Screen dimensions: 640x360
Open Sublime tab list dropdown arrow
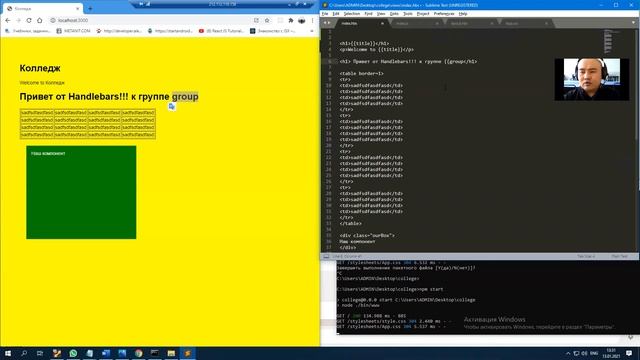633,23
